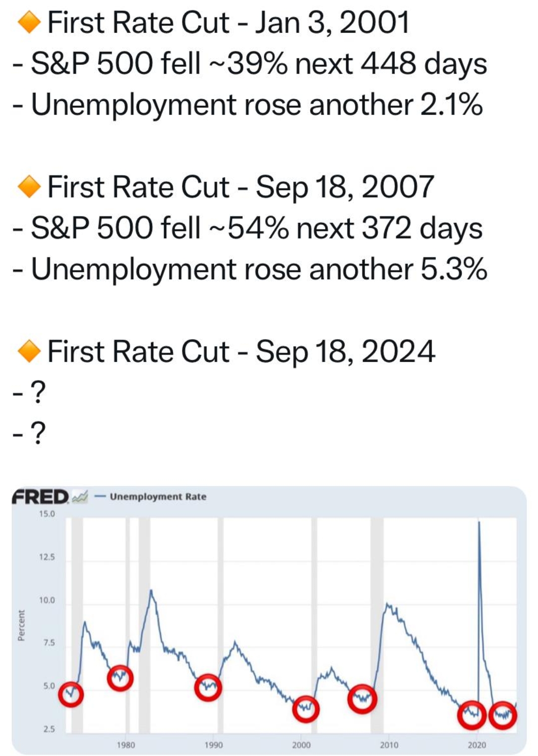Click the text First Rate Cut - Jan 3, 2001

(x=228, y=23)
